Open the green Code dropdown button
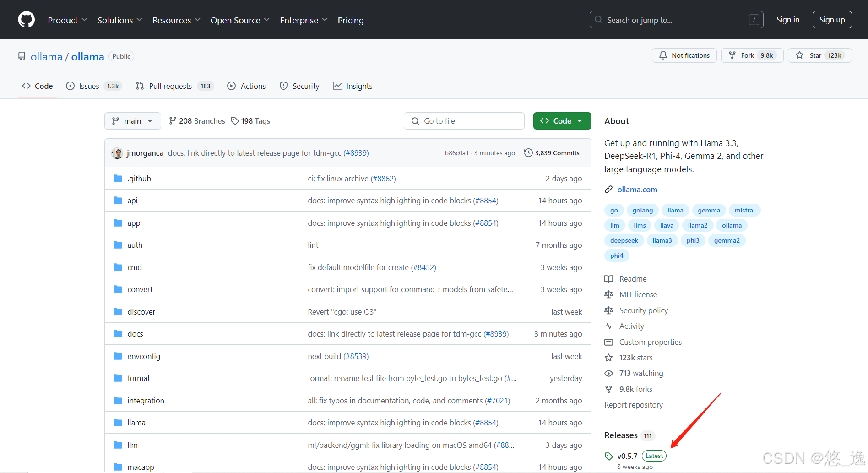The image size is (868, 473). 562,121
